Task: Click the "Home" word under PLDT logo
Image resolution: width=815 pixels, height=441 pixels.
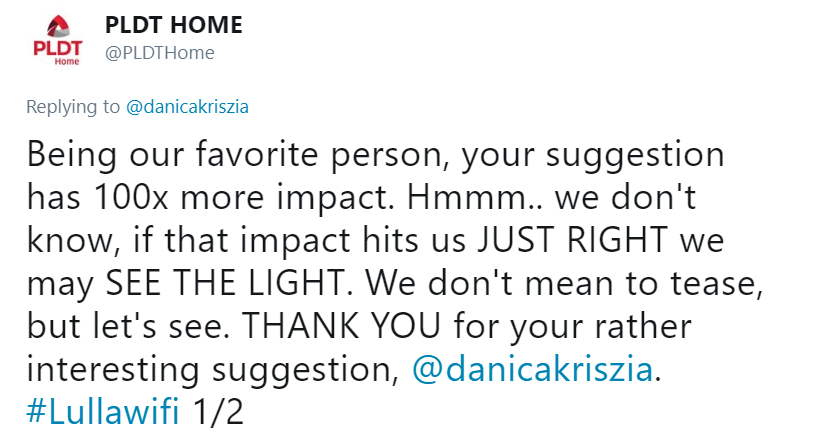Action: click(x=67, y=61)
